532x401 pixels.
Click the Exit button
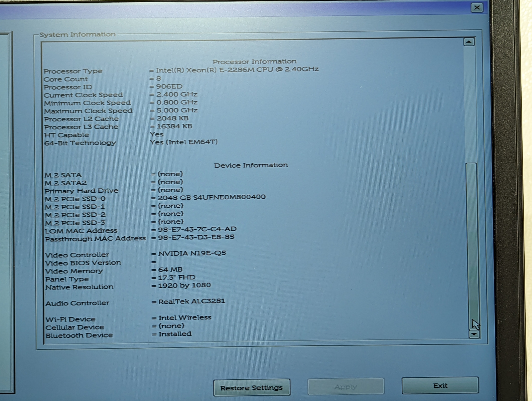pos(440,385)
